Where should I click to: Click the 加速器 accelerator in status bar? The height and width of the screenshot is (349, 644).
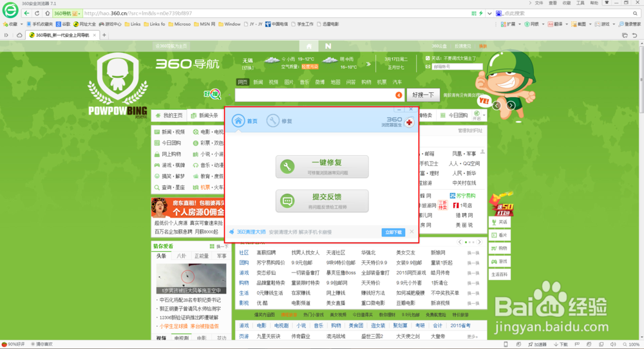pos(538,344)
